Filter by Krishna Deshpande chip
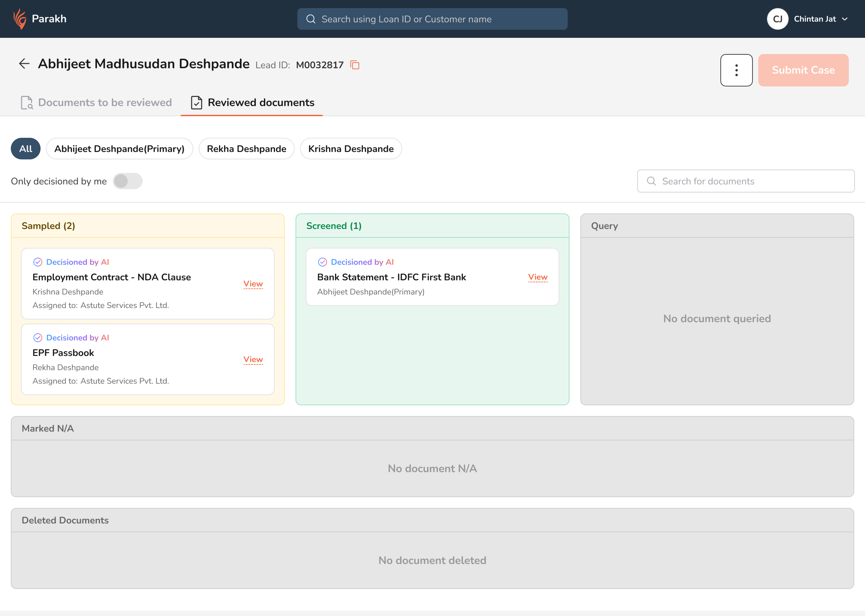865x616 pixels. [351, 149]
